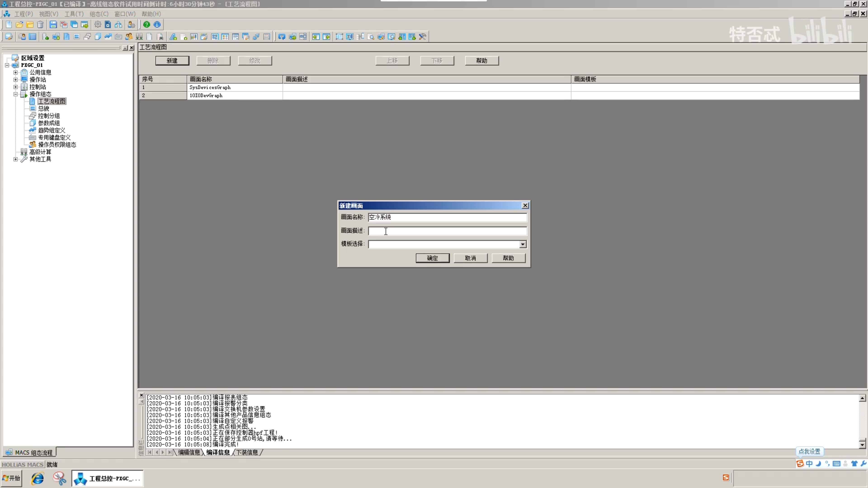868x488 pixels.
Task: Click the 取消 button in dialog
Action: click(x=470, y=258)
